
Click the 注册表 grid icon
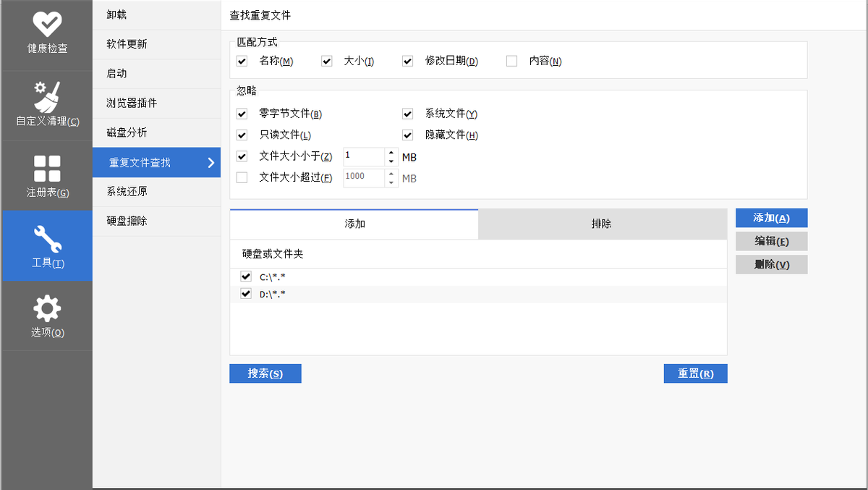[46, 165]
